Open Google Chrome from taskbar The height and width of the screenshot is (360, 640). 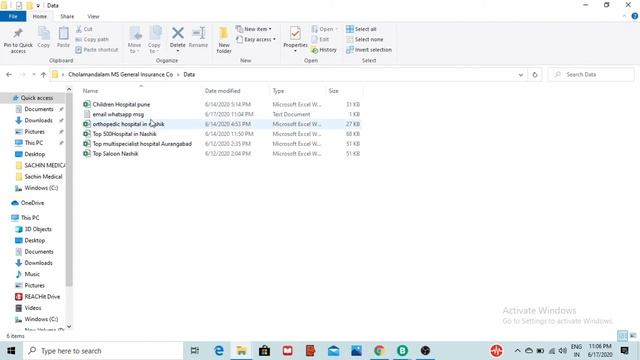coord(379,351)
